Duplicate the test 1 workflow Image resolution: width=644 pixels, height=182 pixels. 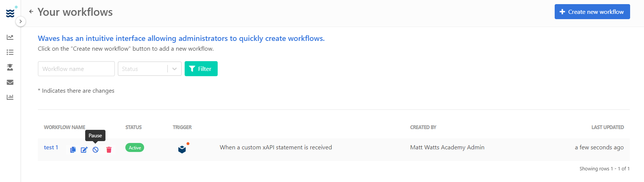click(73, 150)
